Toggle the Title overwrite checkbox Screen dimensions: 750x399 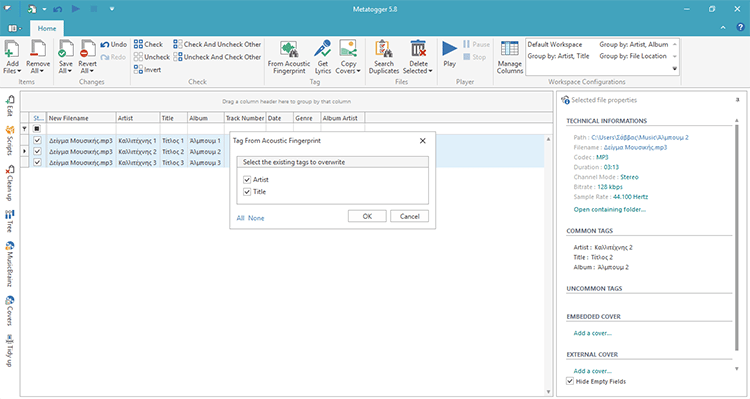pyautogui.click(x=247, y=191)
